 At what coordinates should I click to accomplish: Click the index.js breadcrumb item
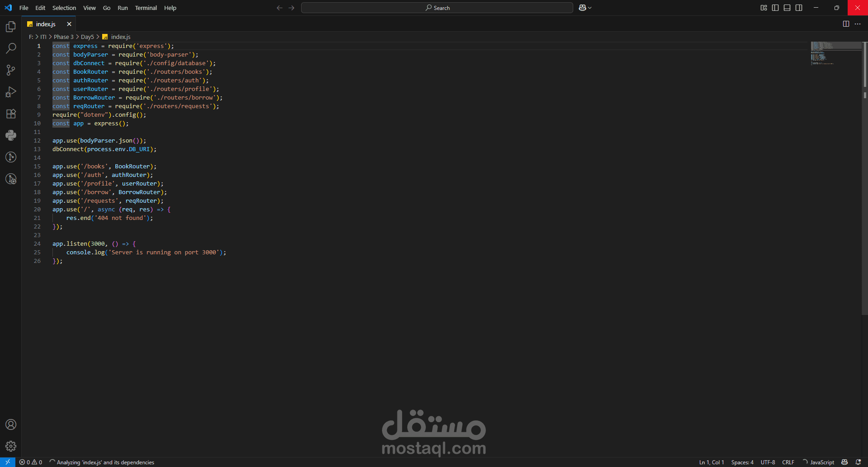[x=117, y=37]
